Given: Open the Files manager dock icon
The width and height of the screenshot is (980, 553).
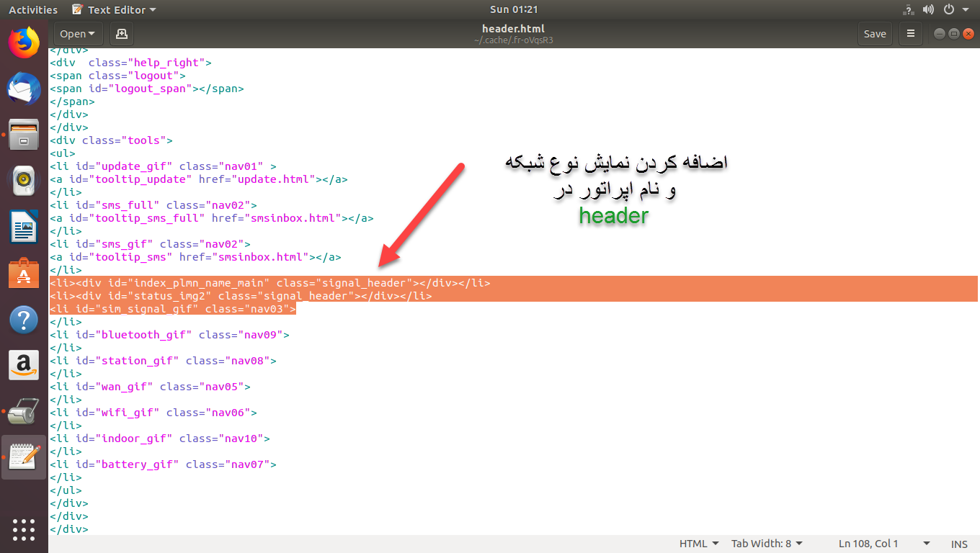Looking at the screenshot, I should (24, 135).
